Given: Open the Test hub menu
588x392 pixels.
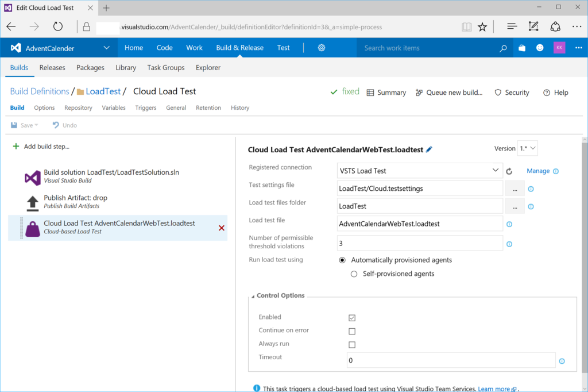Looking at the screenshot, I should coord(283,48).
